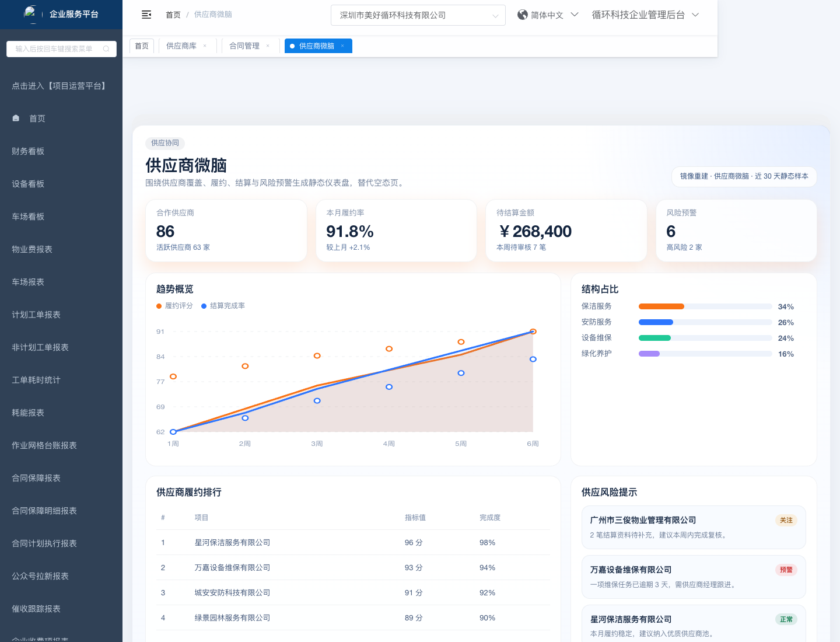Click the search magnifier icon in menu search
The width and height of the screenshot is (840, 642).
coord(106,49)
